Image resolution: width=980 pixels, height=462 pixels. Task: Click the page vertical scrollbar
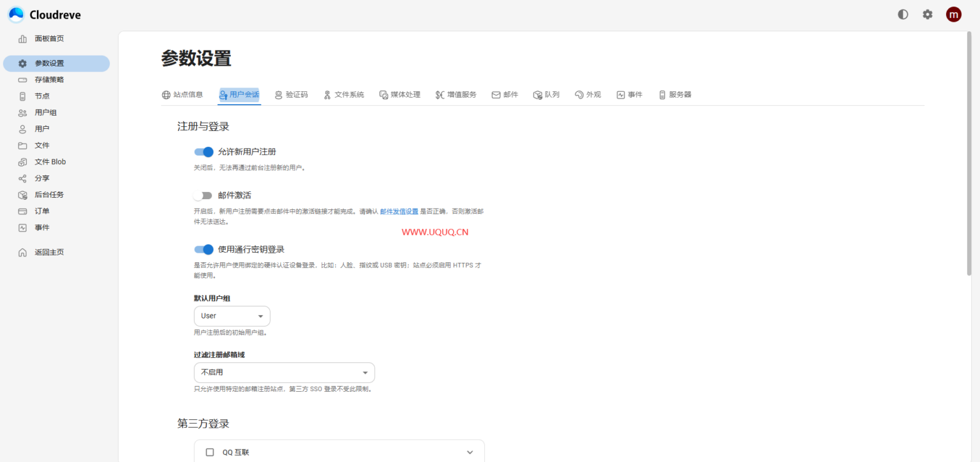tap(969, 153)
